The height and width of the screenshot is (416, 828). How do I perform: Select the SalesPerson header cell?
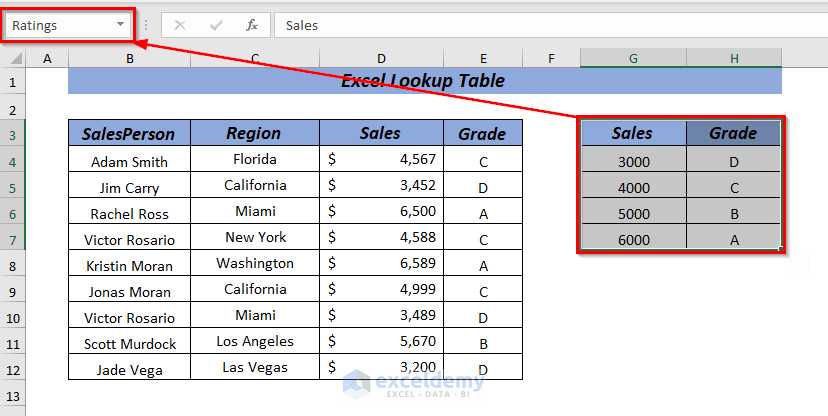(x=129, y=134)
